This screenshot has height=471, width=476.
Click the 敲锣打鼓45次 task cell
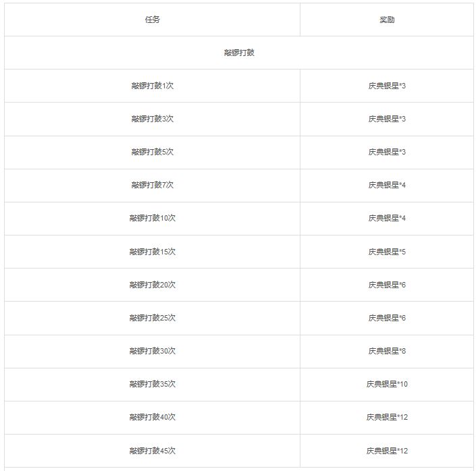[153, 451]
